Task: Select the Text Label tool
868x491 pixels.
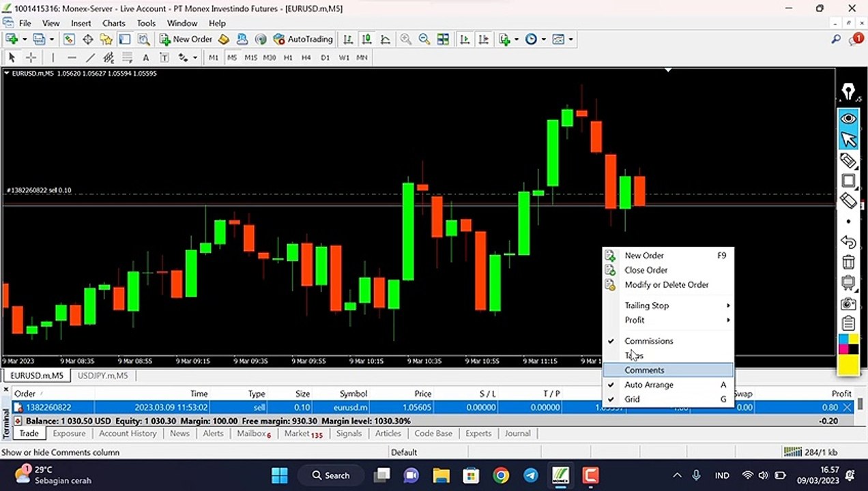Action: [x=164, y=58]
